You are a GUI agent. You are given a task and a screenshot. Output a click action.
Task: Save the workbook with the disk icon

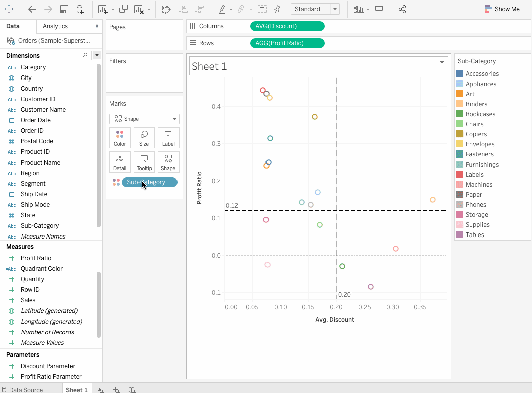click(64, 9)
